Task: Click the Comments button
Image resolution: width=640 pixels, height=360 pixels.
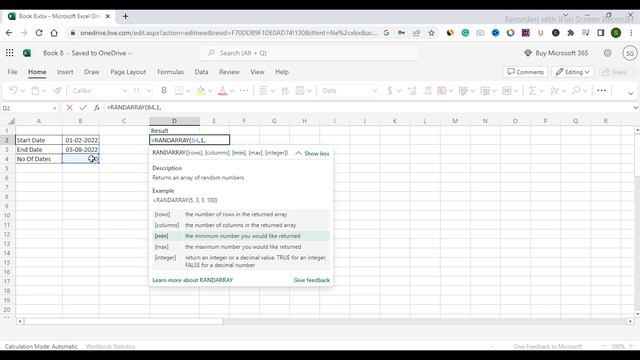Action: click(525, 72)
